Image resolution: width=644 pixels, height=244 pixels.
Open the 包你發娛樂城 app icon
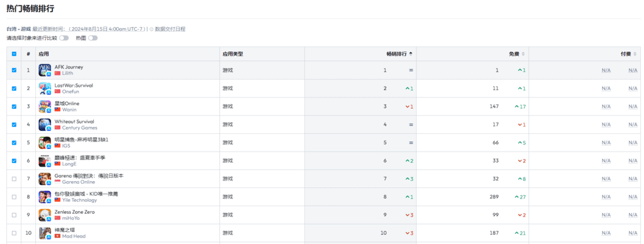(45, 197)
